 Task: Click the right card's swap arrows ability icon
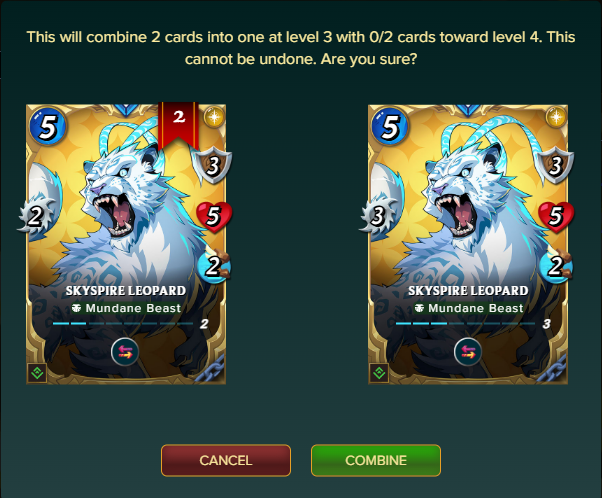point(467,351)
